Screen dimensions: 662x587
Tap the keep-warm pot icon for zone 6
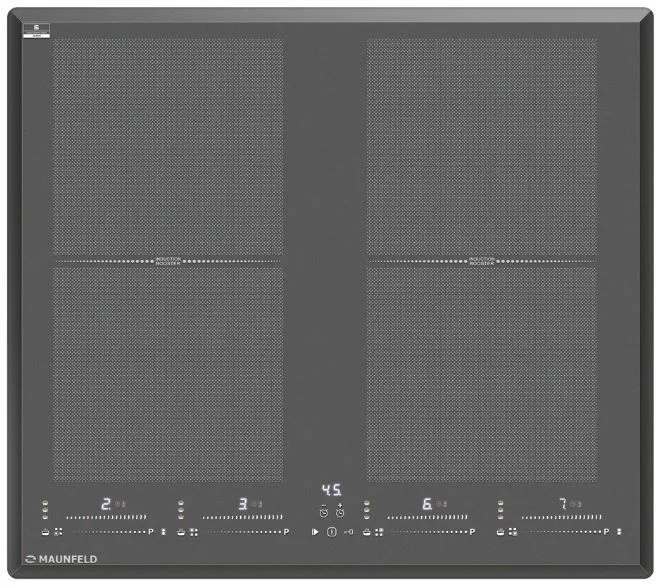tap(367, 532)
